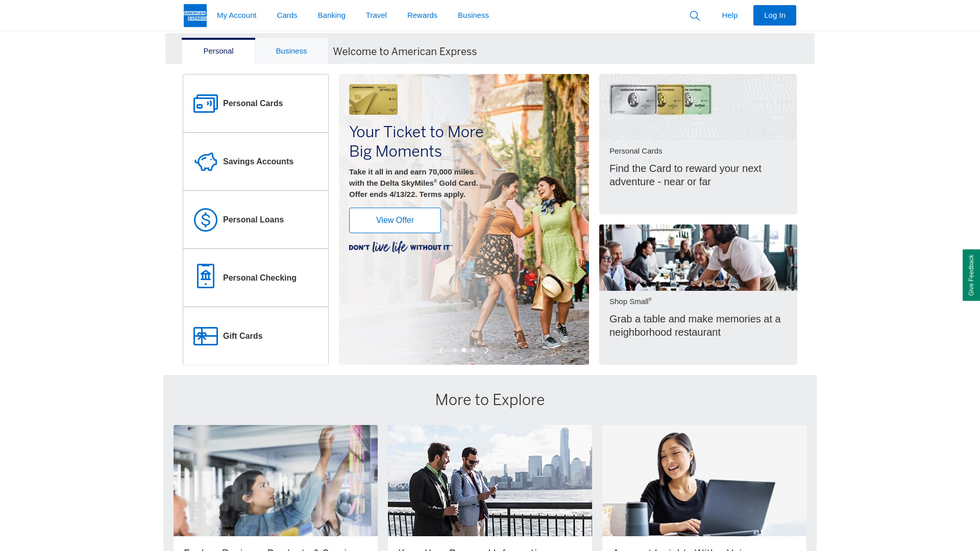
Task: Open Personal Loans label
Action: pyautogui.click(x=253, y=220)
